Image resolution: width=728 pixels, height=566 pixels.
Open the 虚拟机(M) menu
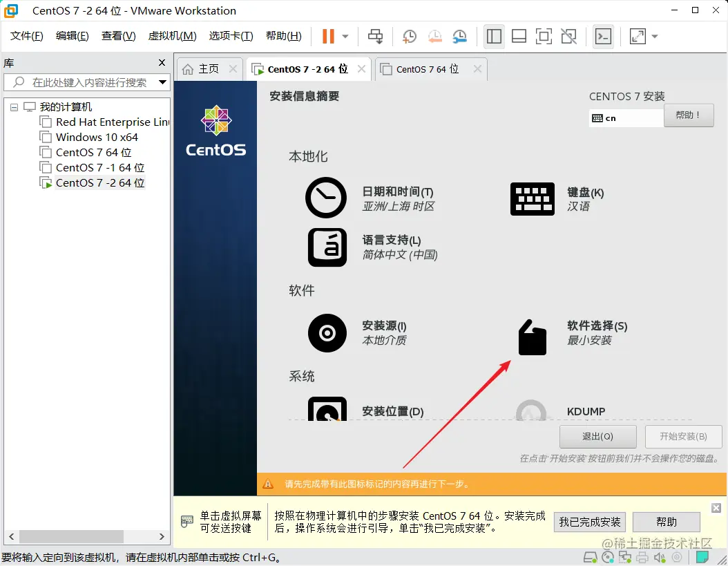click(x=172, y=36)
